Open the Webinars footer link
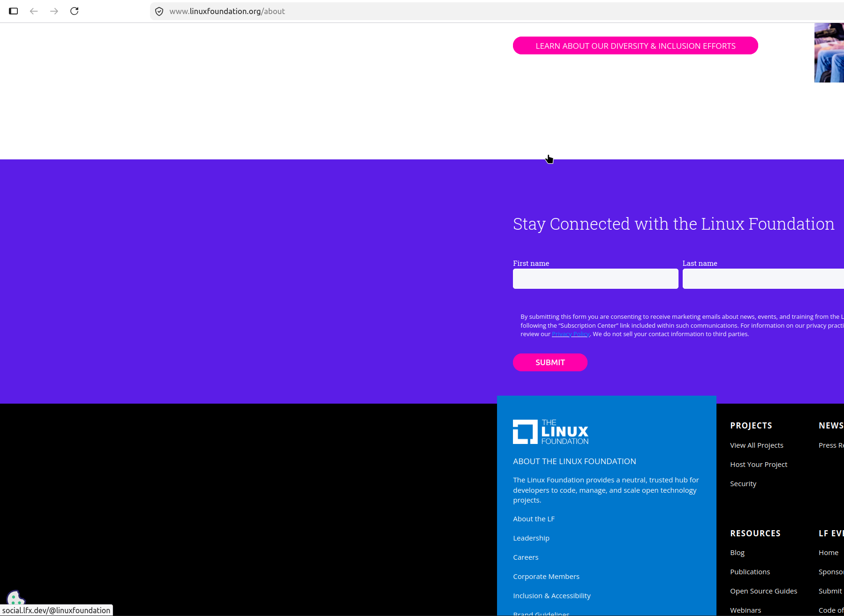Viewport: 844px width, 616px height. click(746, 610)
